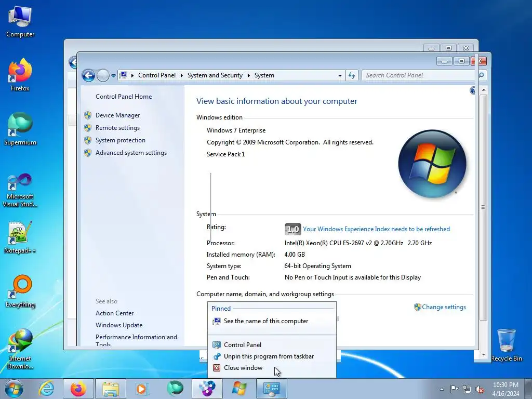Open the Supermium desktop shortcut
Viewport: 532px width, 399px height.
(x=20, y=129)
